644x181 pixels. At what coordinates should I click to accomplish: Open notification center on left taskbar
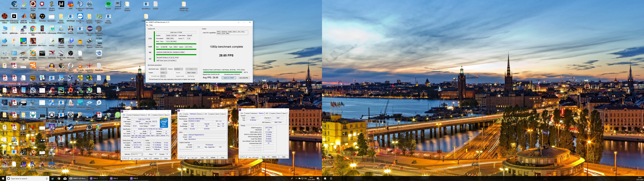point(318,178)
